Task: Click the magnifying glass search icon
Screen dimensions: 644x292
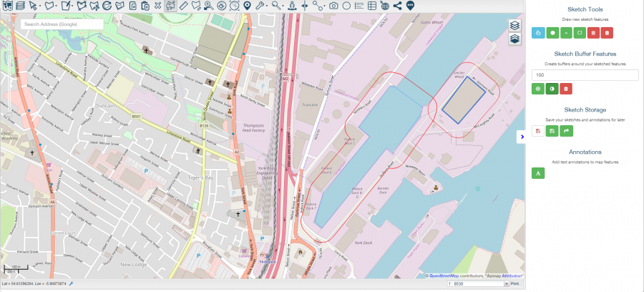Action: [x=276, y=6]
